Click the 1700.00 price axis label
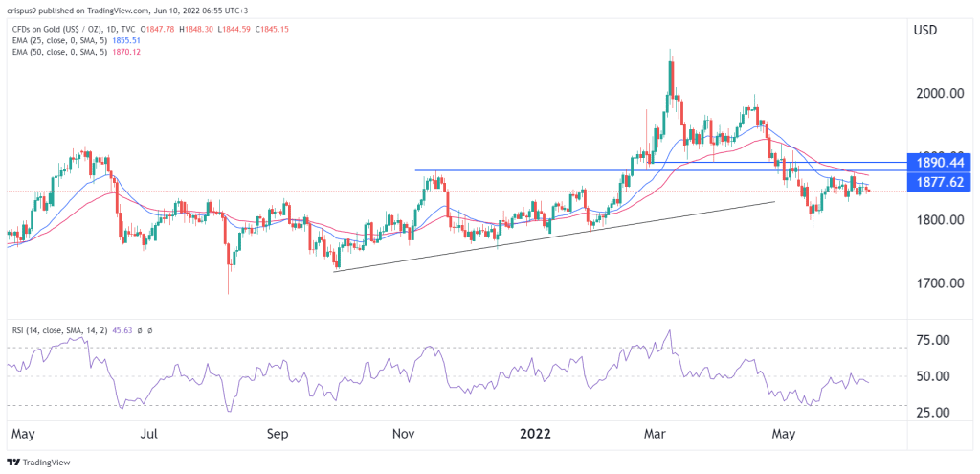Viewport: 980px width, 474px height. [939, 283]
